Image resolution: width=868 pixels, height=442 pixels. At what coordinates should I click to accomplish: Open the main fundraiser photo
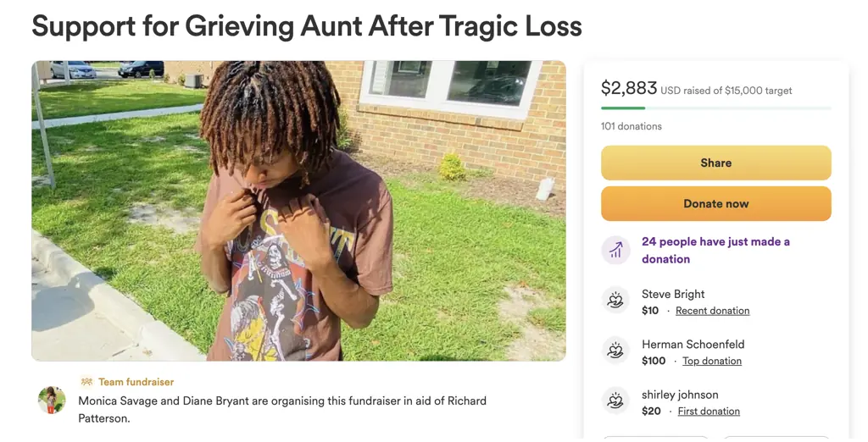(298, 211)
